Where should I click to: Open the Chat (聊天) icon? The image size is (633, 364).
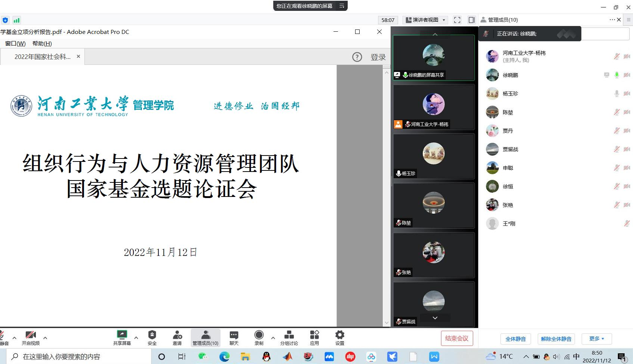pyautogui.click(x=234, y=335)
